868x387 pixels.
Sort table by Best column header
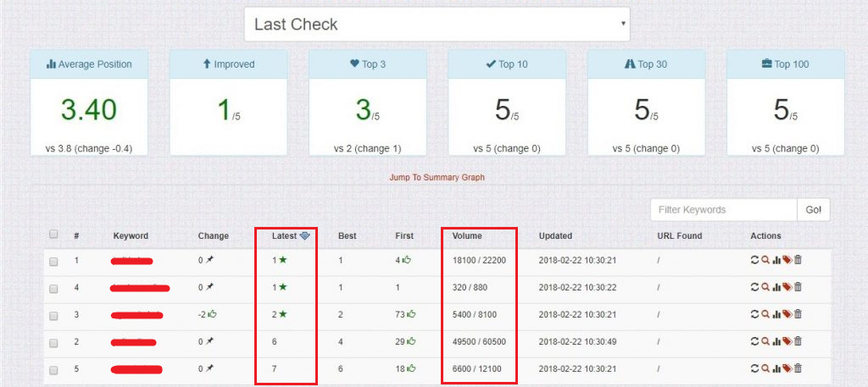click(347, 235)
